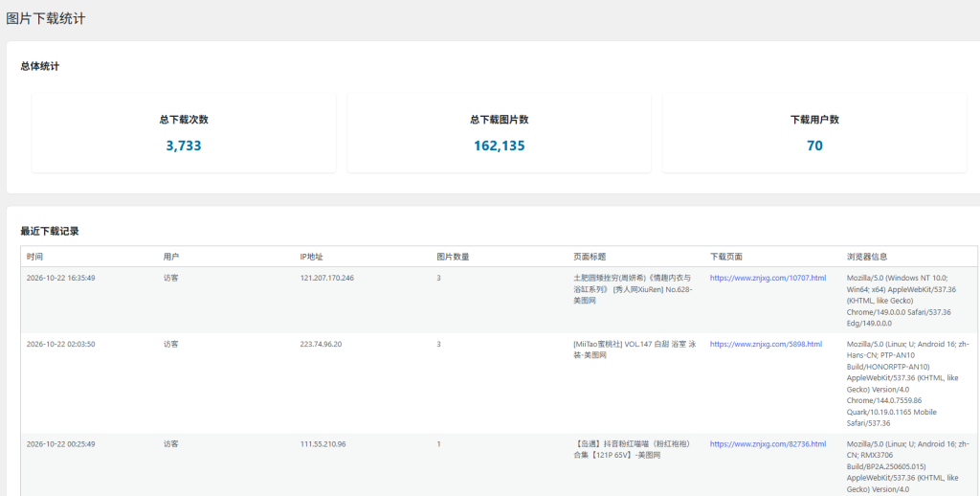Click the IP address 223.74.96.20
The image size is (980, 496).
321,344
